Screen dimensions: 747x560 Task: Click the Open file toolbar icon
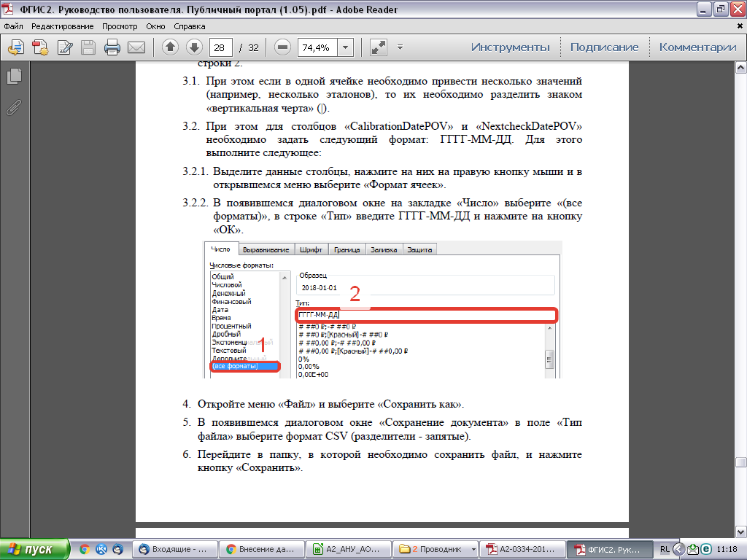click(17, 47)
